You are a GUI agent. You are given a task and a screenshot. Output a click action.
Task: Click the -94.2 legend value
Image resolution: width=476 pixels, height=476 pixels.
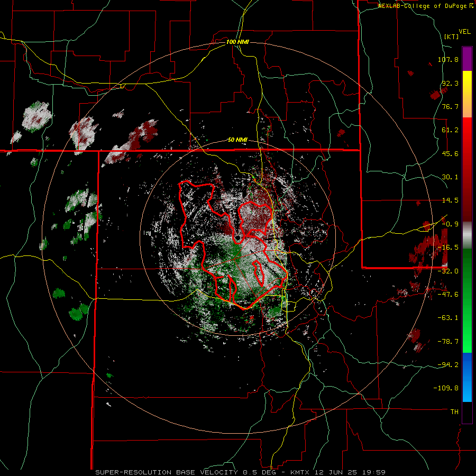(x=448, y=364)
